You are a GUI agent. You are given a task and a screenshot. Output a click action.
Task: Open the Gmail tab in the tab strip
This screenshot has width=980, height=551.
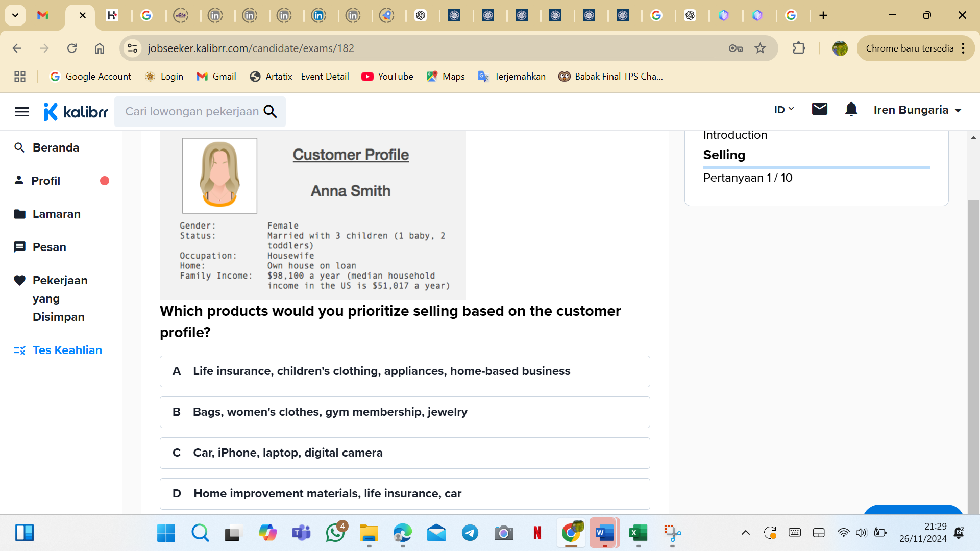coord(43,15)
